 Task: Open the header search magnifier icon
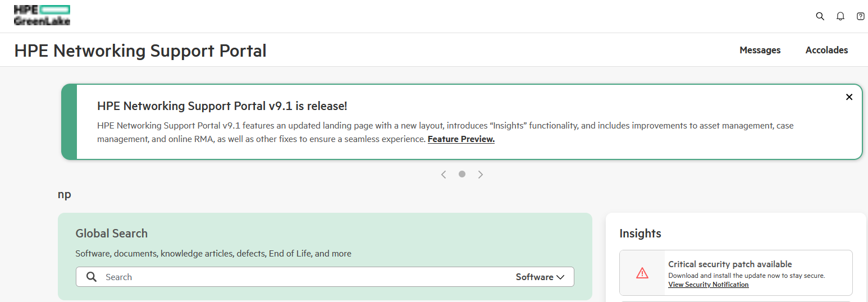[x=820, y=16]
